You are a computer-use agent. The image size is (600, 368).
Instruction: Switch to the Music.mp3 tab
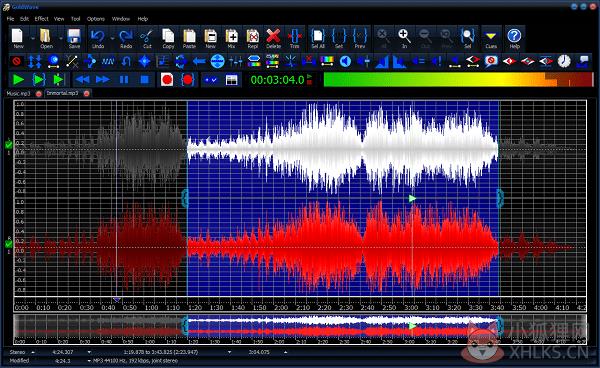(18, 93)
